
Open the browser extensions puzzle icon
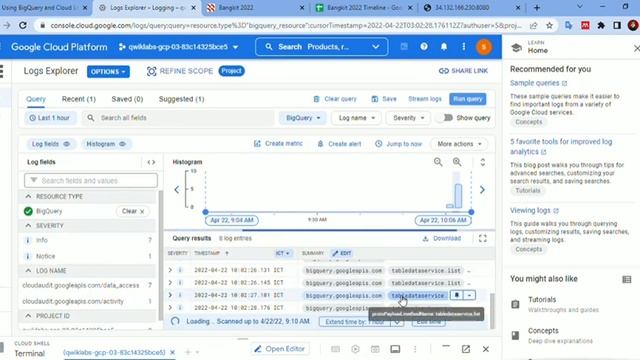click(601, 26)
